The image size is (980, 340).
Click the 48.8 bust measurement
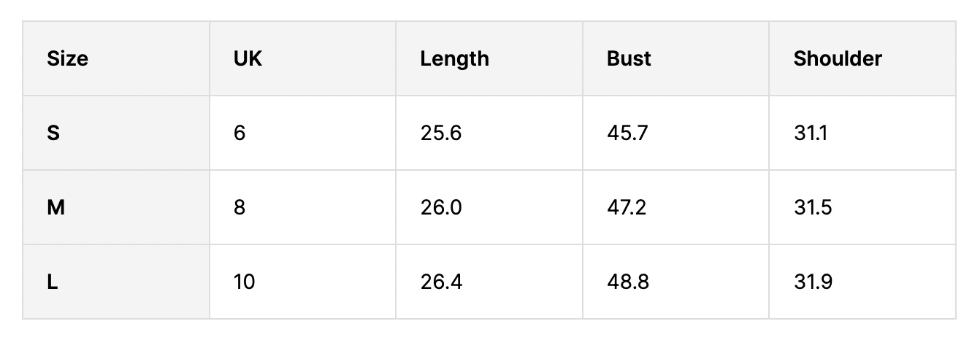pos(628,282)
